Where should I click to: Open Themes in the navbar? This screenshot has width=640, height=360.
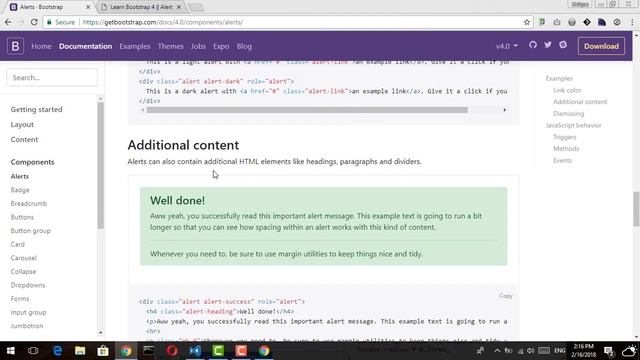click(170, 46)
